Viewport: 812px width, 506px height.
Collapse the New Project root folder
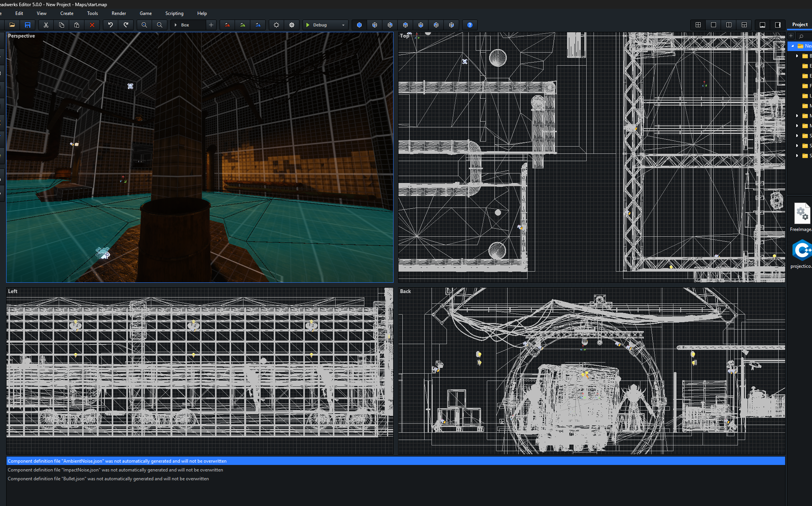792,46
